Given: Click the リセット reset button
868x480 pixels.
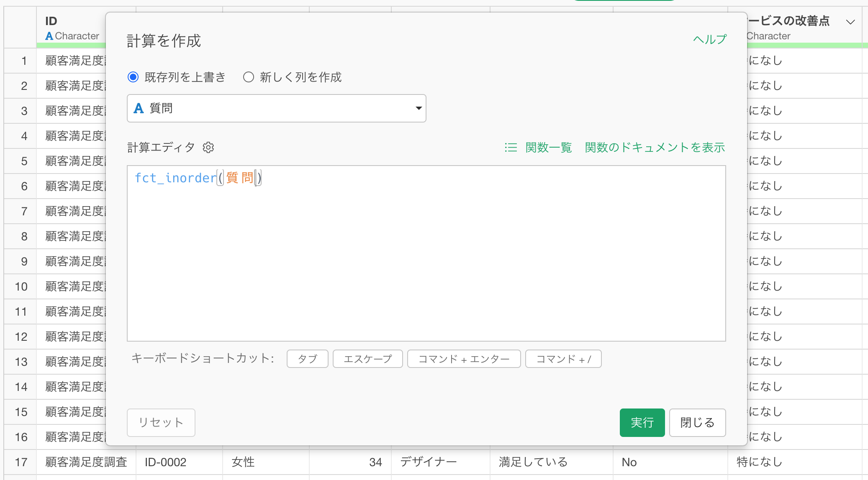Looking at the screenshot, I should (161, 423).
